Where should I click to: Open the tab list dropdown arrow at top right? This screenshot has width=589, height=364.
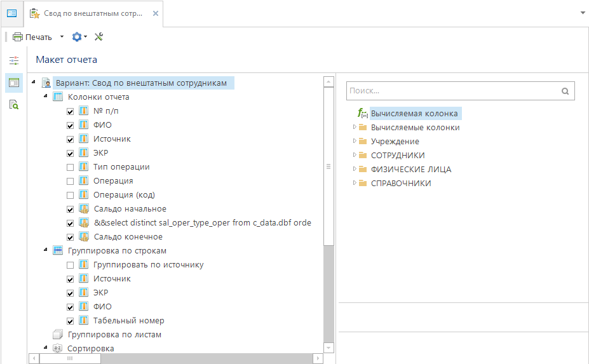pos(582,12)
